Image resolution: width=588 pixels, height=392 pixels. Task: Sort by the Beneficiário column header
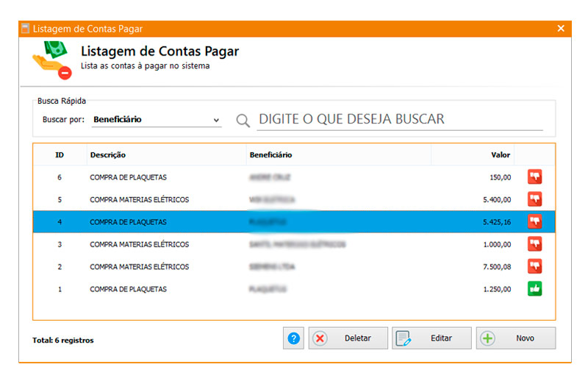tap(339, 155)
